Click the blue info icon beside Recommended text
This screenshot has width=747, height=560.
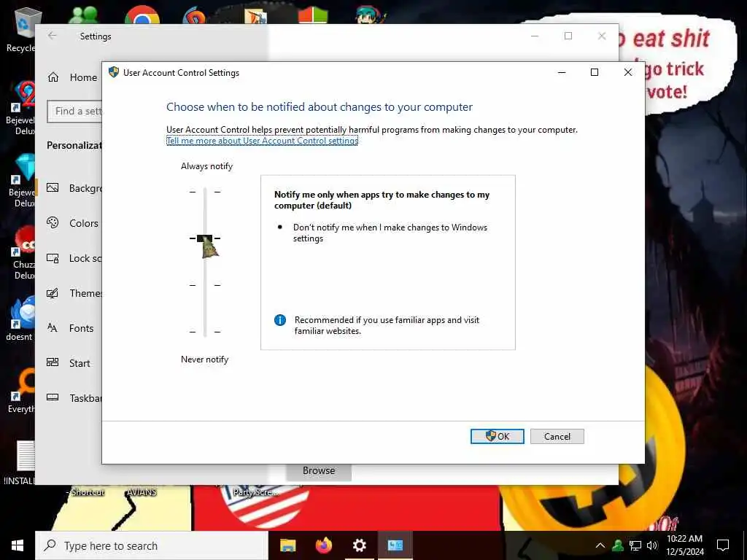280,320
